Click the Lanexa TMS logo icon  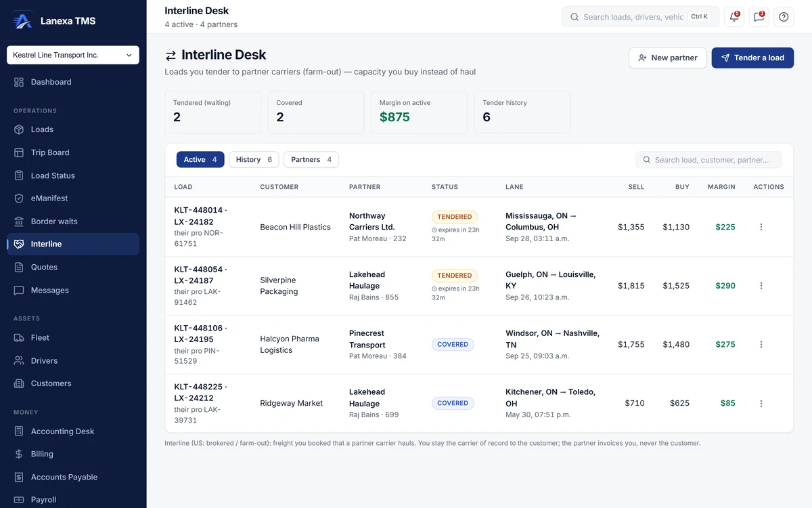click(x=22, y=21)
